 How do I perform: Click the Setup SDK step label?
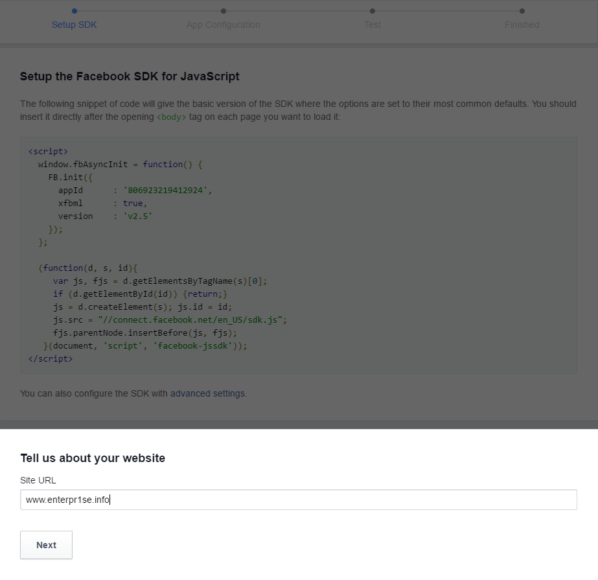74,25
